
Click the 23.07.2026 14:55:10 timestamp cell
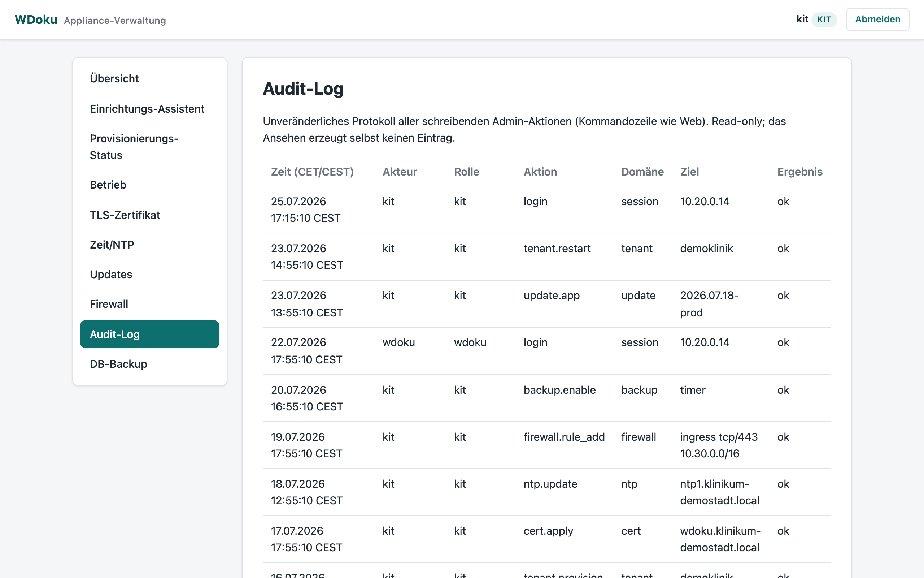(x=307, y=256)
